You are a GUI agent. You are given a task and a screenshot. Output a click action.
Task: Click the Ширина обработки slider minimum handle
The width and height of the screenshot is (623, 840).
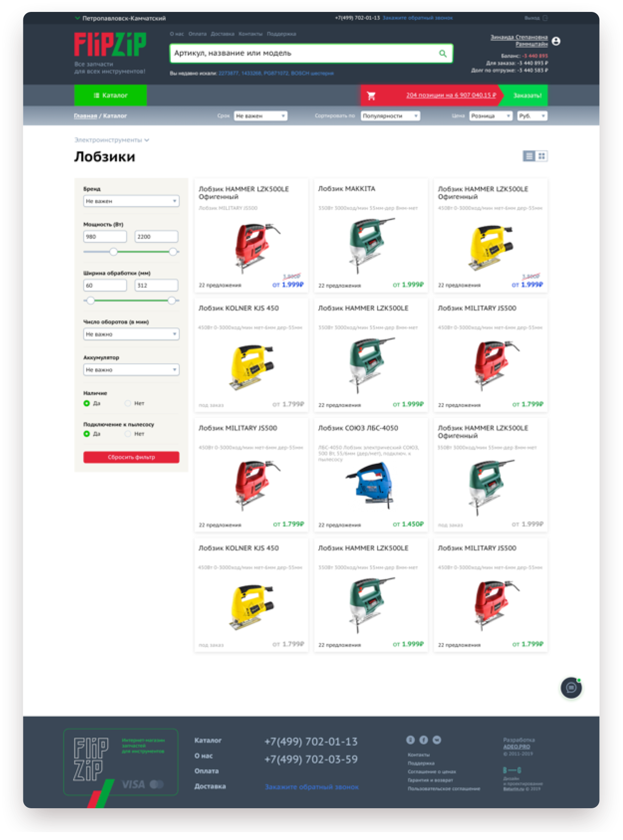[90, 300]
